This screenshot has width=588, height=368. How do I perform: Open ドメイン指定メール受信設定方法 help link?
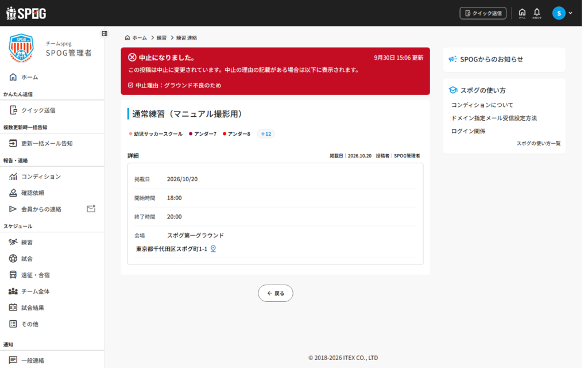tap(494, 118)
